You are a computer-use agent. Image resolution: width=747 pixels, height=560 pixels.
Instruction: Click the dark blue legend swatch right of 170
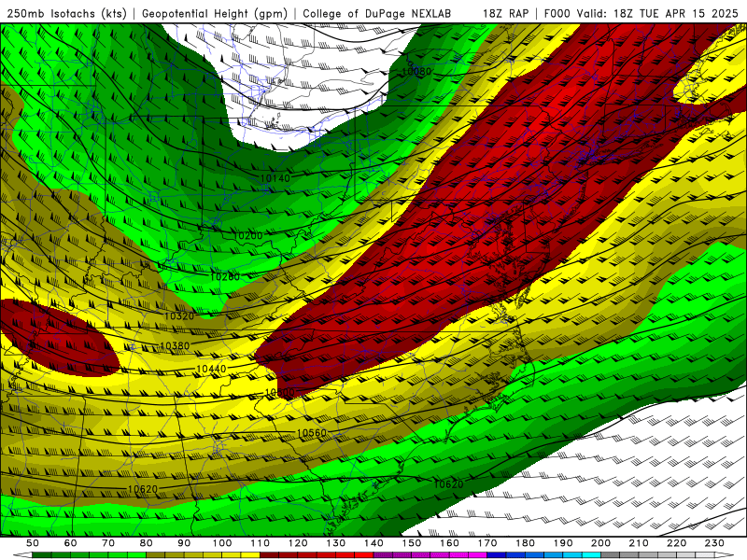coord(497,555)
